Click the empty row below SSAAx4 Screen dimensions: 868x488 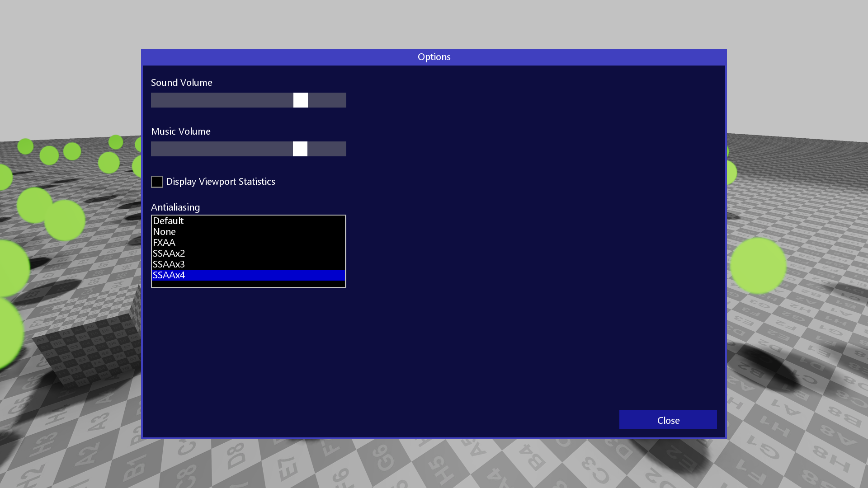[x=249, y=284]
